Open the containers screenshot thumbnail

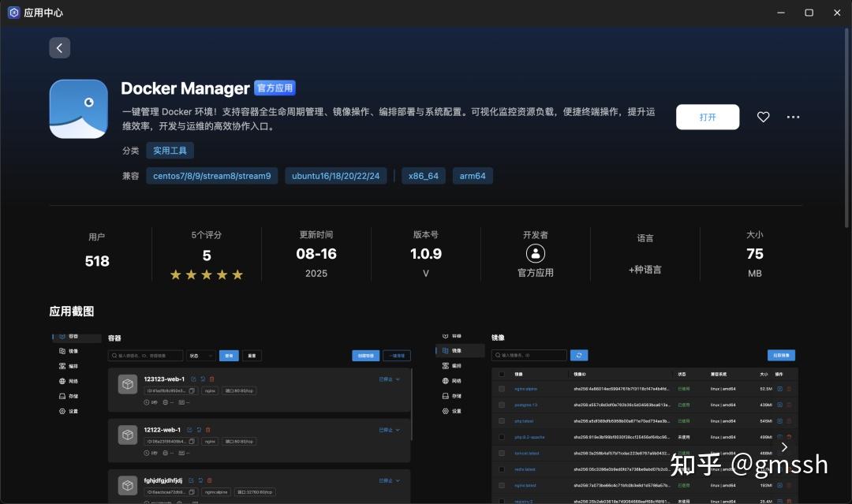coord(233,419)
